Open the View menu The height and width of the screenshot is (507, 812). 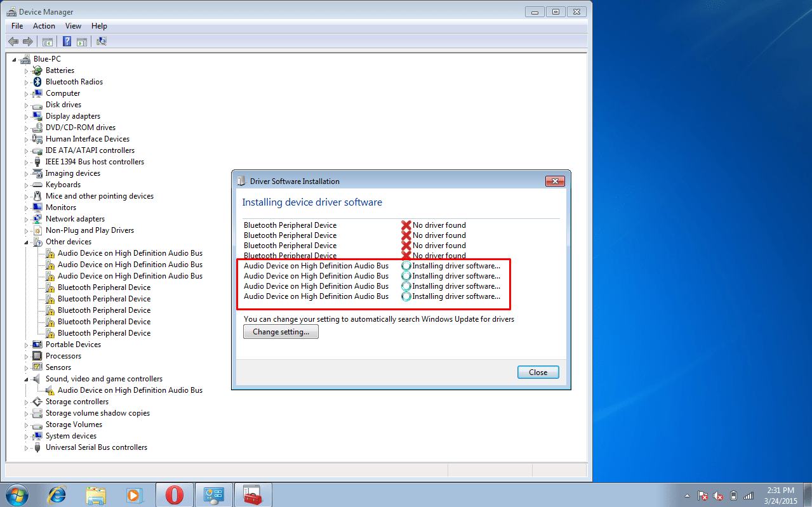(73, 26)
